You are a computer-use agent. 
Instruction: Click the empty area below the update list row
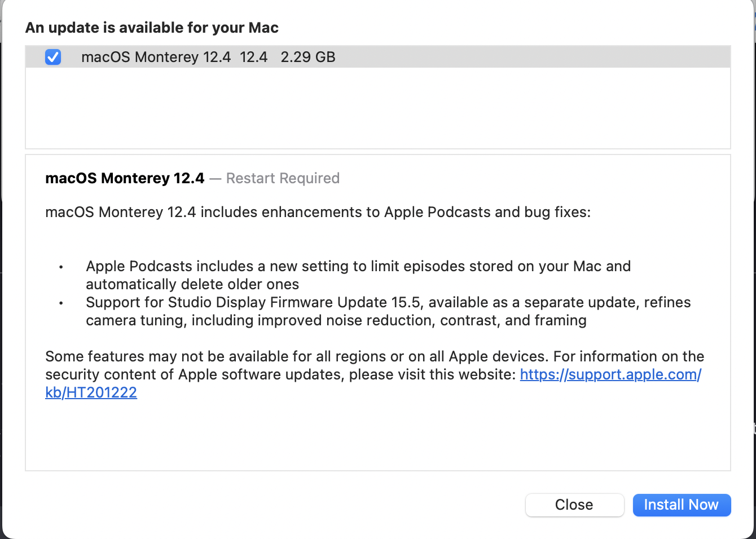pyautogui.click(x=377, y=108)
